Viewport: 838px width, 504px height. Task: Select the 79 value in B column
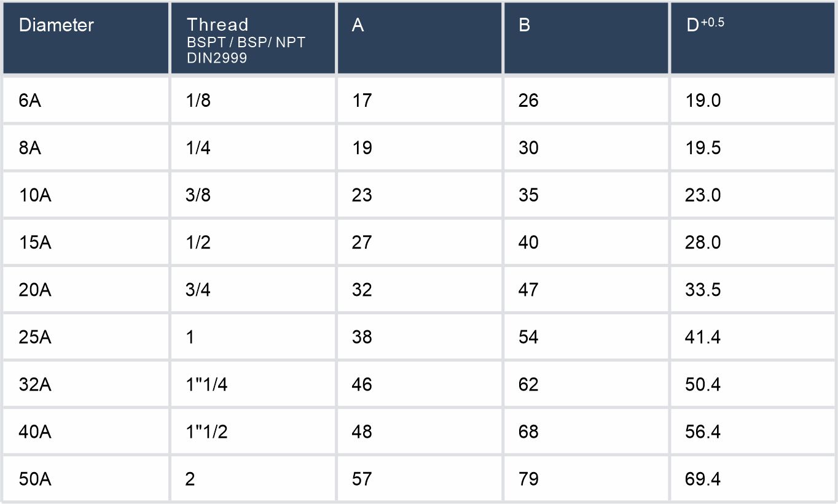coord(528,479)
